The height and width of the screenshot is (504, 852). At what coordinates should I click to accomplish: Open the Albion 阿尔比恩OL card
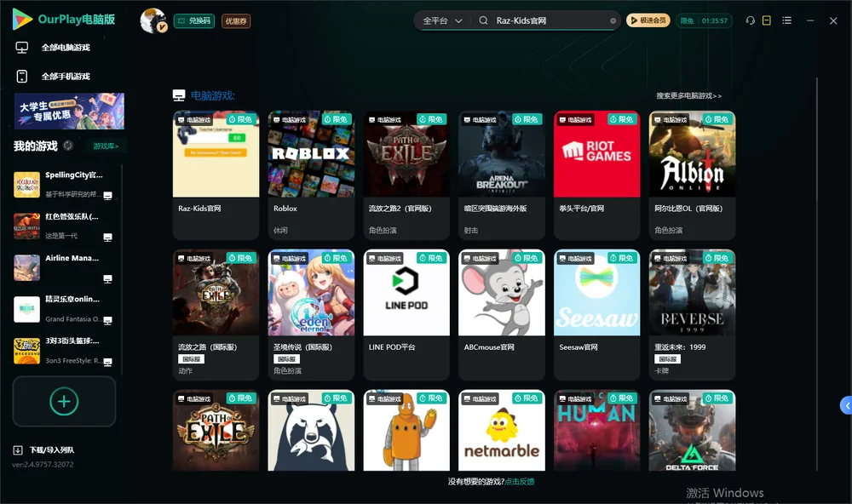pos(692,175)
